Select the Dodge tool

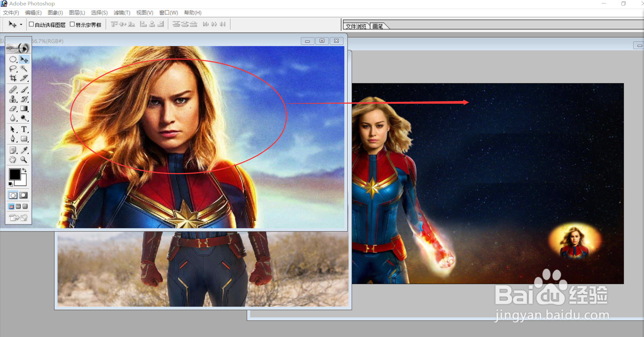pyautogui.click(x=24, y=118)
